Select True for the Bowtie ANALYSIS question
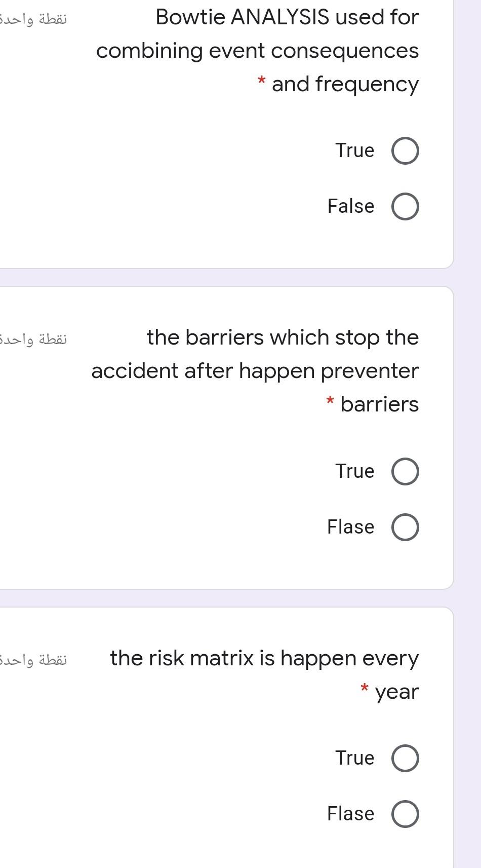This screenshot has width=481, height=868. [x=405, y=150]
